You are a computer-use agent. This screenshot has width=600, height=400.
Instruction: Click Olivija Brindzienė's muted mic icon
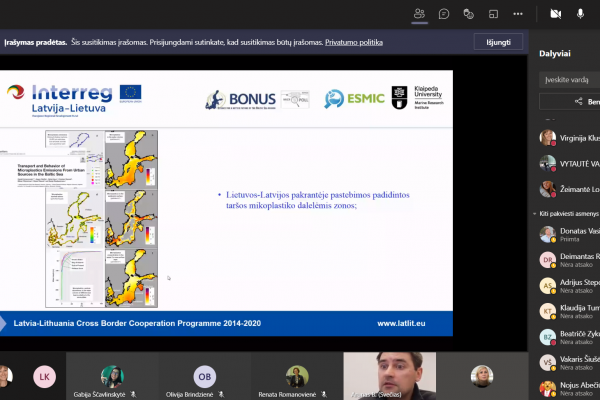[x=221, y=394]
